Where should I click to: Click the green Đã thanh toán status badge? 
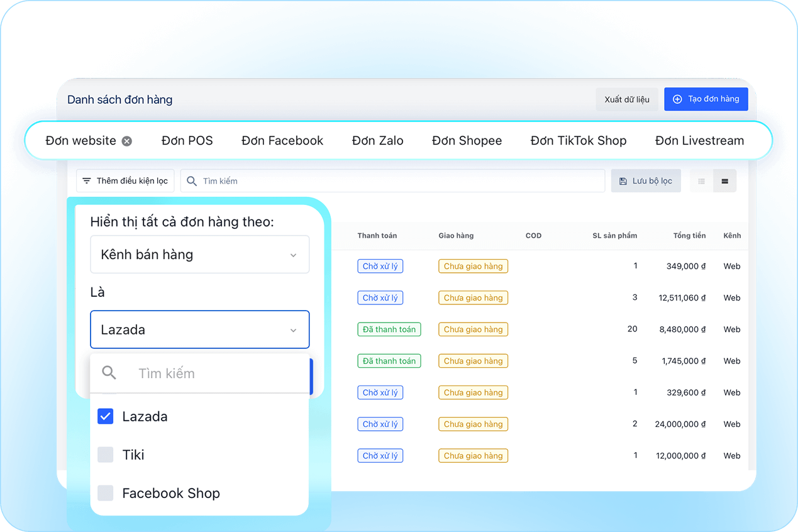pos(389,329)
